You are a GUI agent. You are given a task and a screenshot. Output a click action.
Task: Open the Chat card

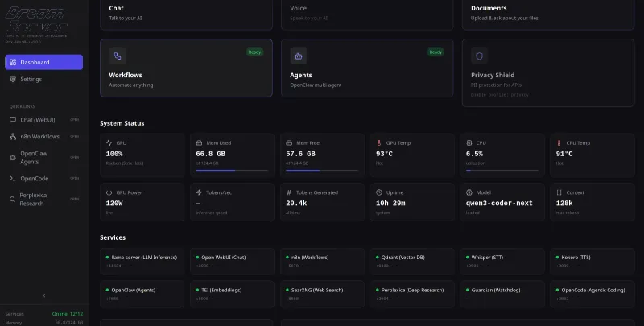click(x=186, y=14)
